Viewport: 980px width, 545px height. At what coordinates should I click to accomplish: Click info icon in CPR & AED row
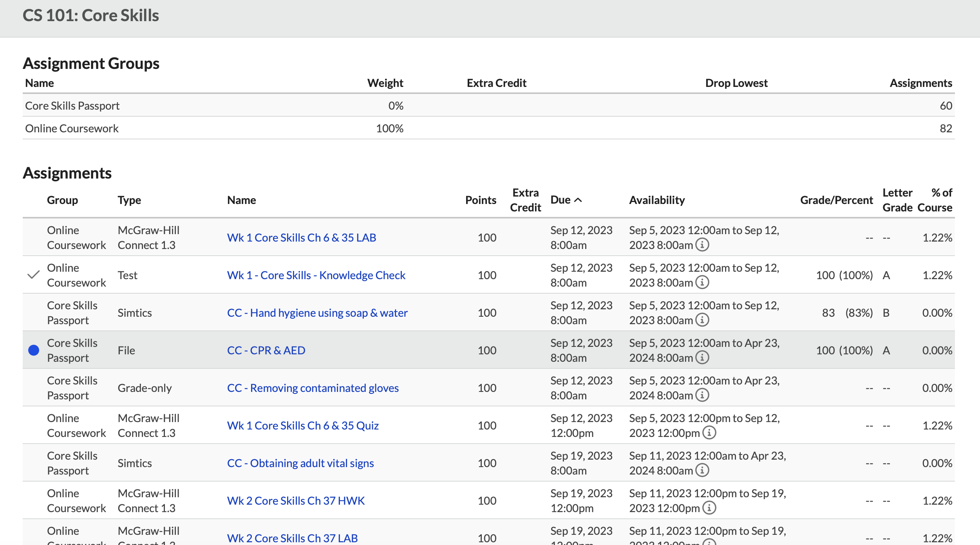(702, 357)
